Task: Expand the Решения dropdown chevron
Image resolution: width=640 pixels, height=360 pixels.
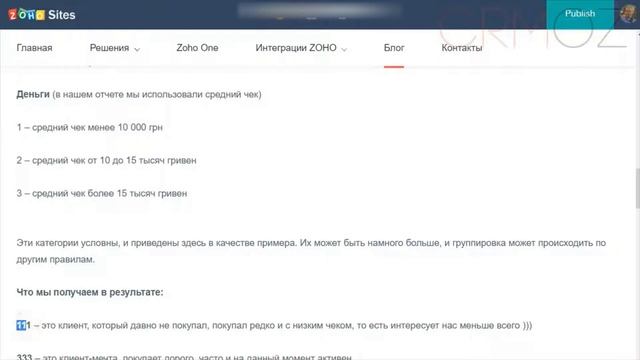Action: (137, 49)
